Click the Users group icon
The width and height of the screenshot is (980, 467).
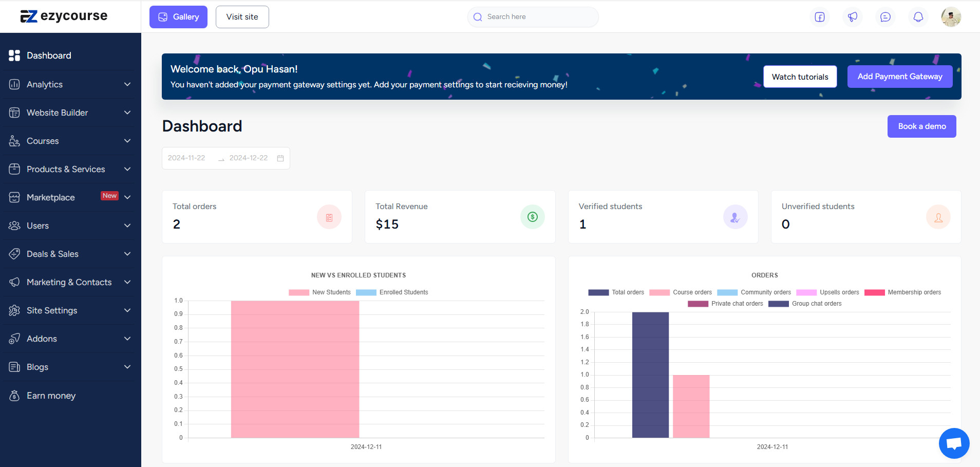click(x=14, y=226)
